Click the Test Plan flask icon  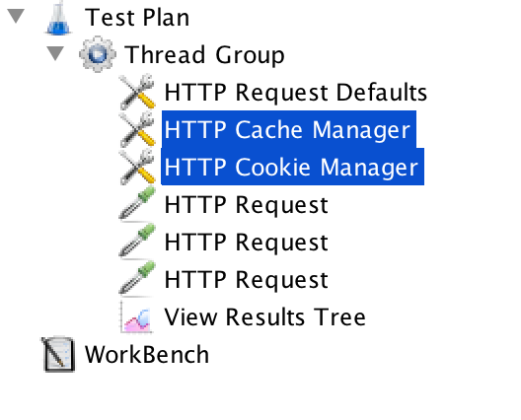[x=58, y=18]
